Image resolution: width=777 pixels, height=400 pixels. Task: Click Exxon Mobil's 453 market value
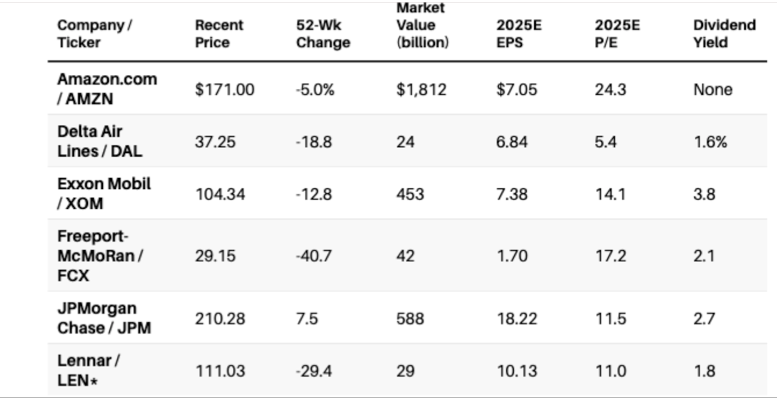[410, 194]
